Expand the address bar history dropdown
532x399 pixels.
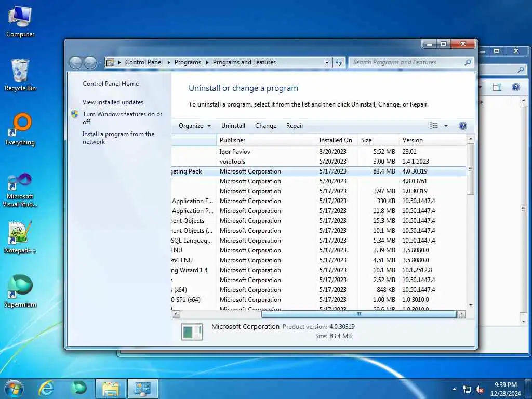coord(327,62)
